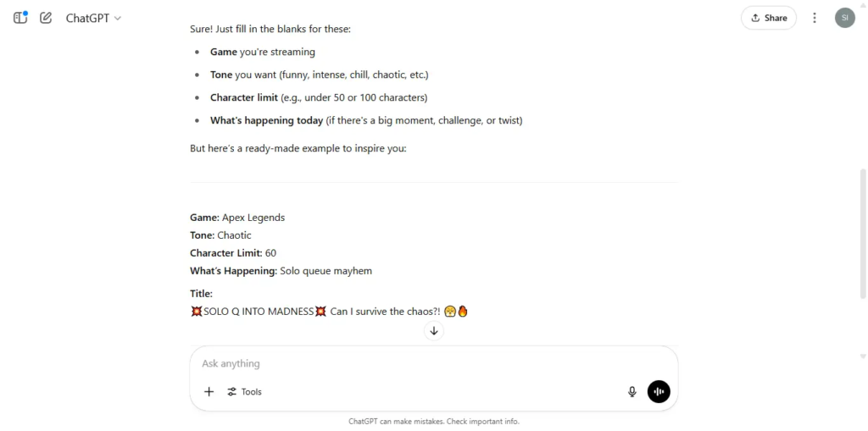This screenshot has height=431, width=868.
Task: Activate microphone dictation icon
Action: 632,392
